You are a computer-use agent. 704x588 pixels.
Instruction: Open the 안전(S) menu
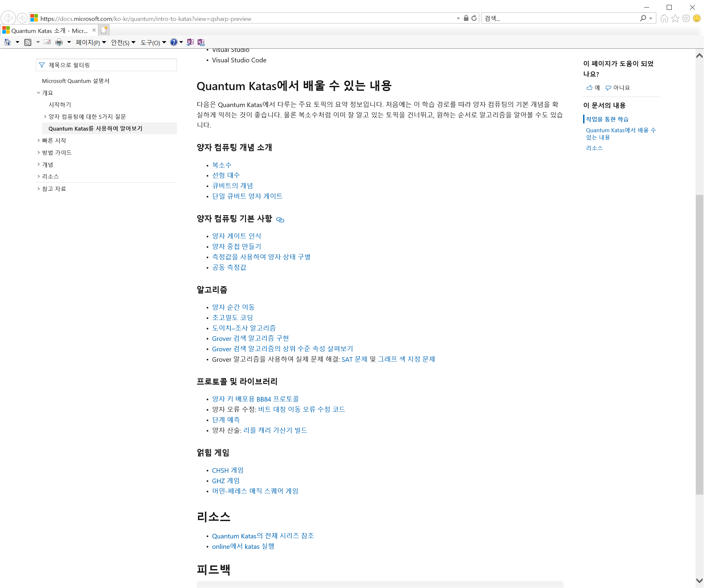coord(123,42)
